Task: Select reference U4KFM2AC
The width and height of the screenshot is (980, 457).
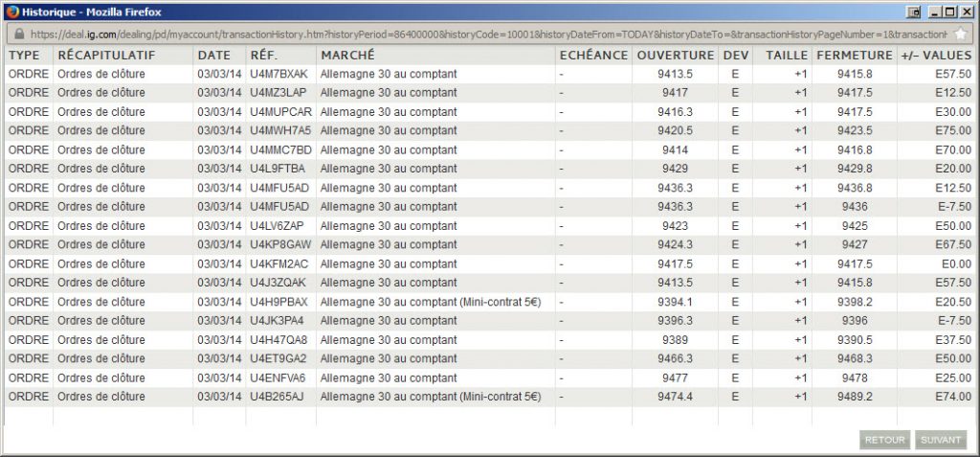Action: (x=278, y=264)
